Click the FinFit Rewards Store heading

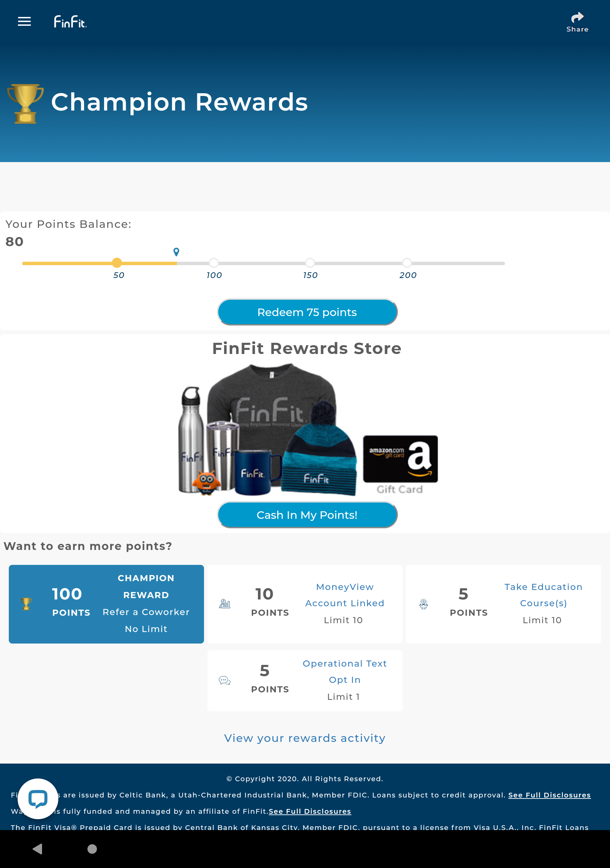point(306,348)
